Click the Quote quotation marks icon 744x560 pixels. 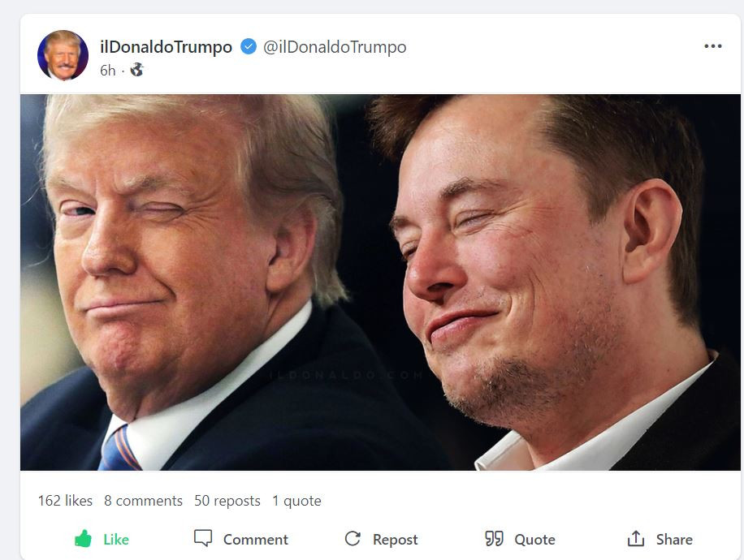coord(494,539)
